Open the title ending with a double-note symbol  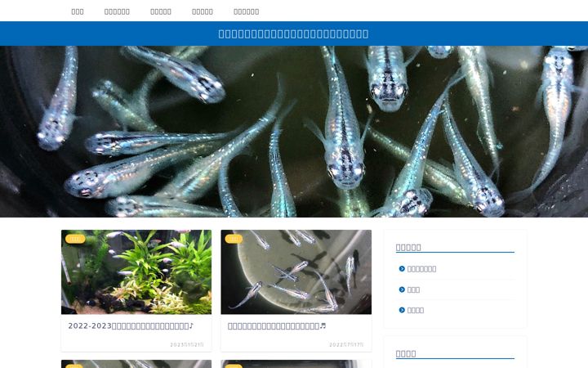coord(277,326)
